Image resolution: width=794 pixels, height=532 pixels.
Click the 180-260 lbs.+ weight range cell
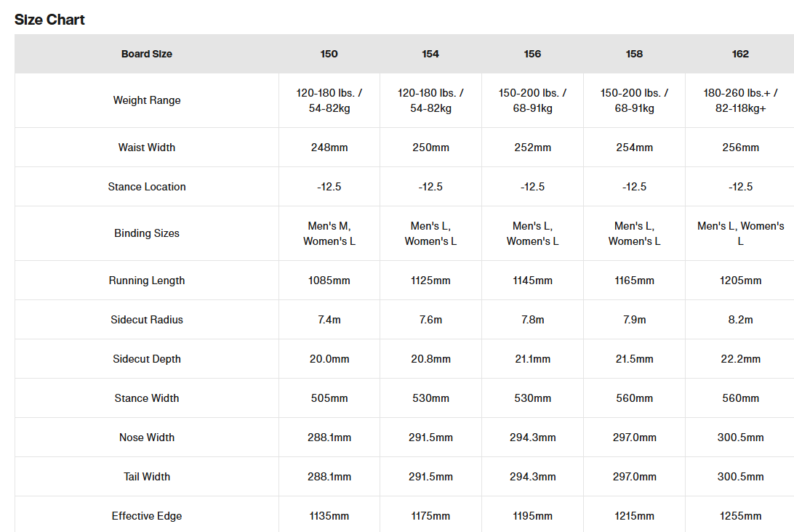[x=740, y=100]
